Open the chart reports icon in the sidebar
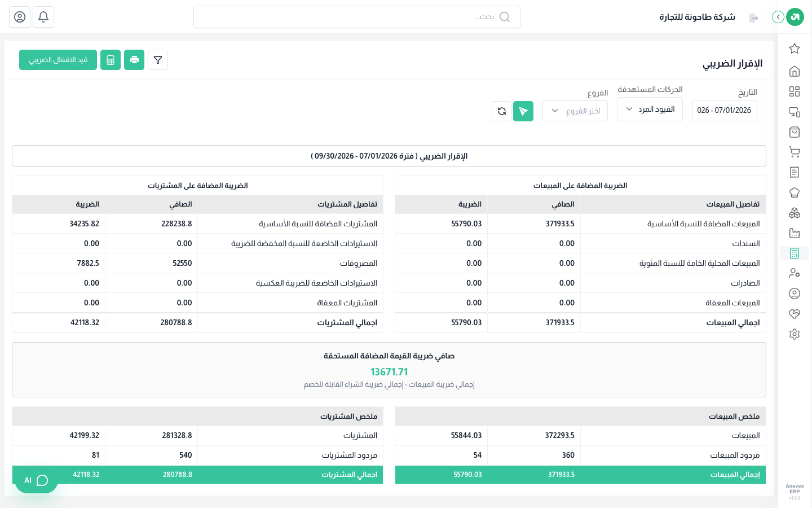Viewport: 812px width, 508px height. coord(795,233)
